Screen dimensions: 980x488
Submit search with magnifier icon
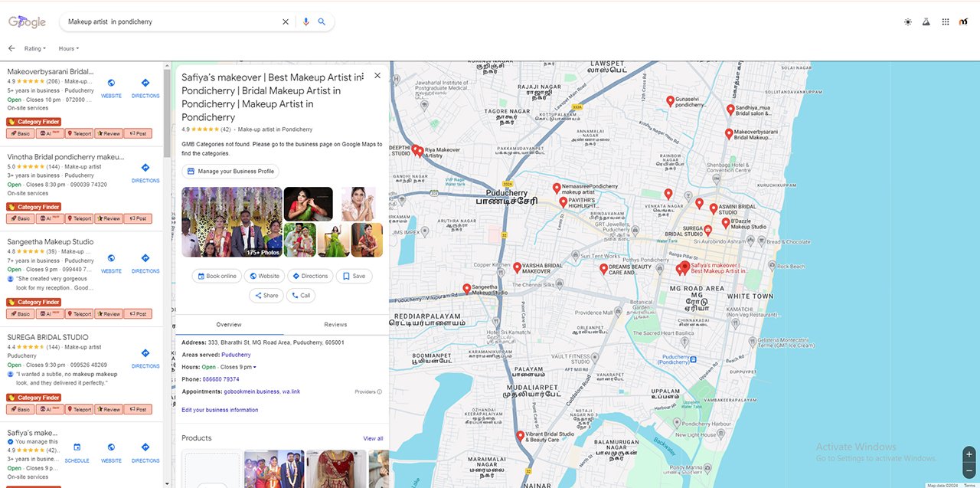coord(322,22)
